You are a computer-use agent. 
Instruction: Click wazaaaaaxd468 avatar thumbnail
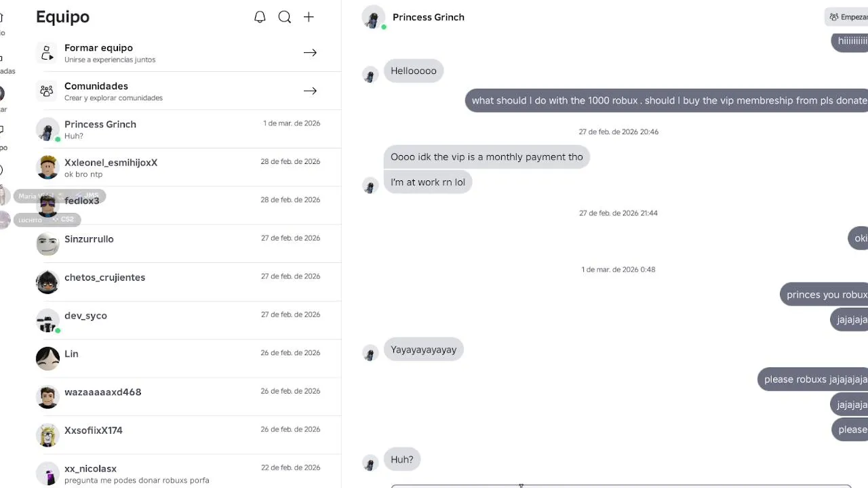tap(47, 396)
